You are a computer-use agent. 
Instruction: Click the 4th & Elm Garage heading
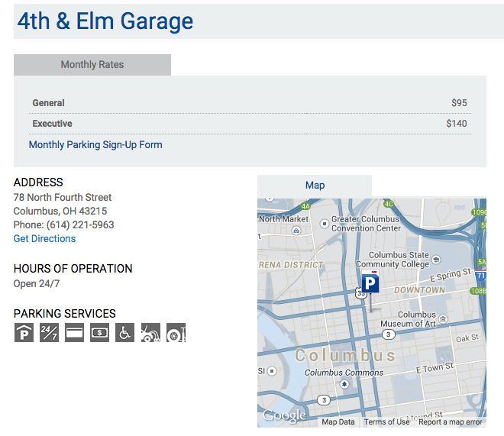pos(105,21)
